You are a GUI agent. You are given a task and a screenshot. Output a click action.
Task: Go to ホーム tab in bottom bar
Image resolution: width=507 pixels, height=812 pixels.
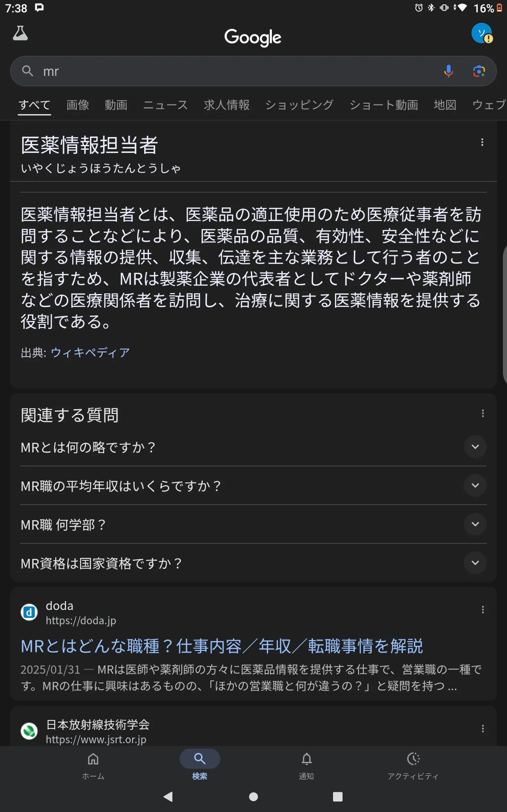[x=93, y=765]
